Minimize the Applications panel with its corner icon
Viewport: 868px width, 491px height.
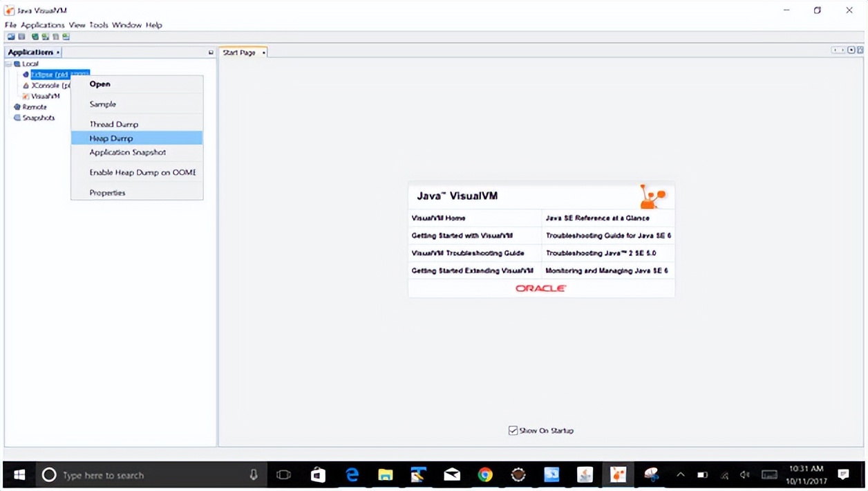click(x=211, y=53)
